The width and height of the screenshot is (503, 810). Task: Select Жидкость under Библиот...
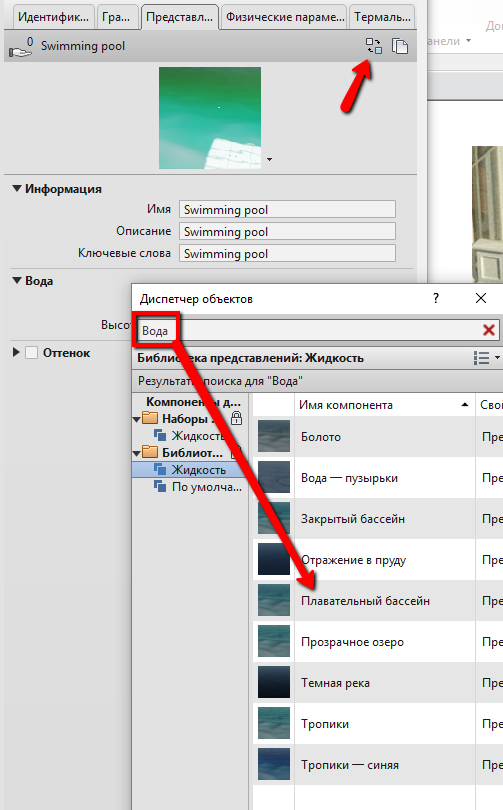click(198, 470)
